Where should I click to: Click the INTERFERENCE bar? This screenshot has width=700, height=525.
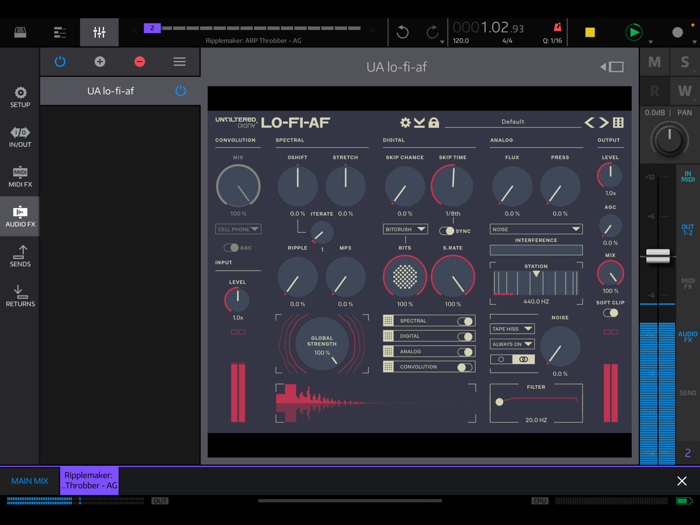[536, 250]
